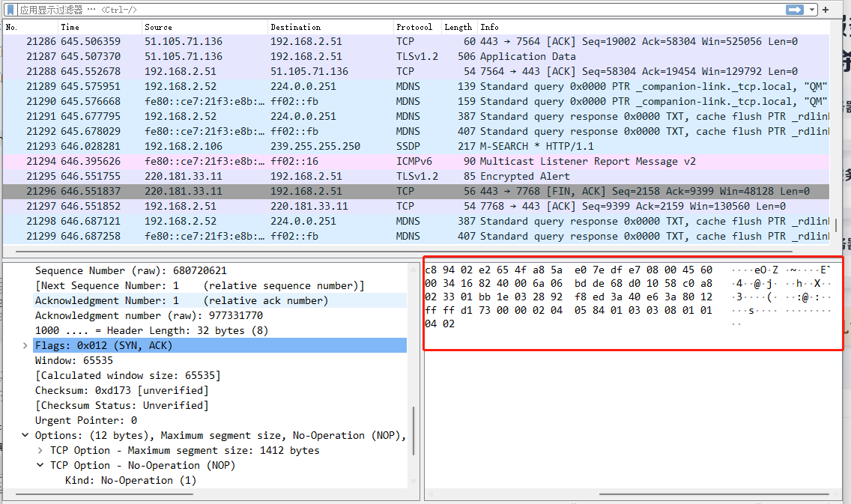Select packet 21287 TLSv1.2 Application Data
The width and height of the screenshot is (851, 504).
[x=417, y=56]
